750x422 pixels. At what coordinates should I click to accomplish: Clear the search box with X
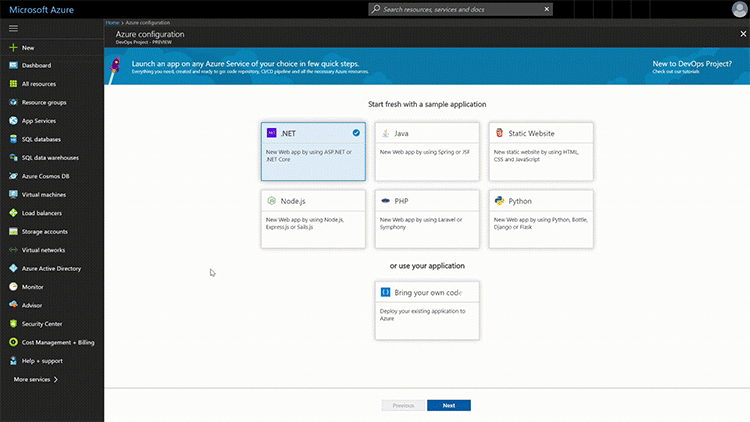click(x=547, y=9)
